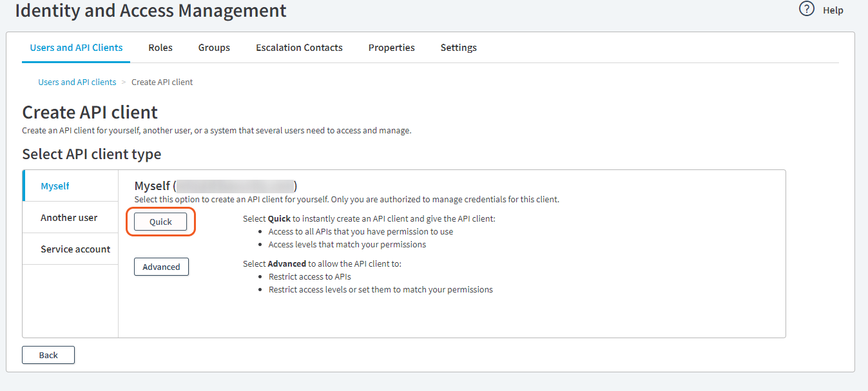
Task: Click the breadcrumb separator arrow
Action: (x=124, y=82)
